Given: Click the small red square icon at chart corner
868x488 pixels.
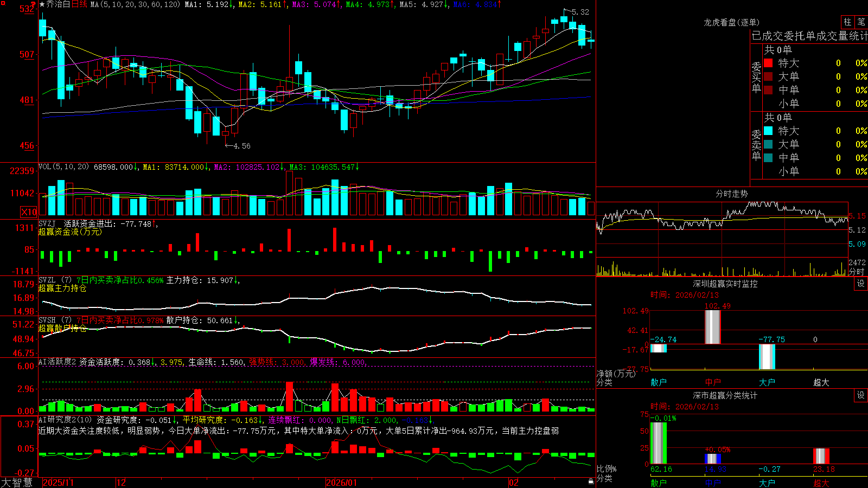Looking at the screenshot, I should pos(2,2).
